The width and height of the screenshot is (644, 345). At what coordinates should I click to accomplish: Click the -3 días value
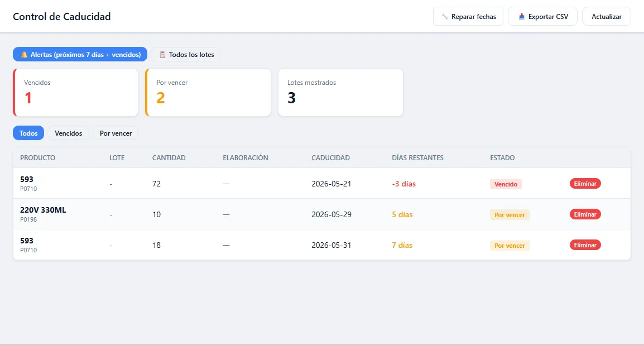coord(403,184)
